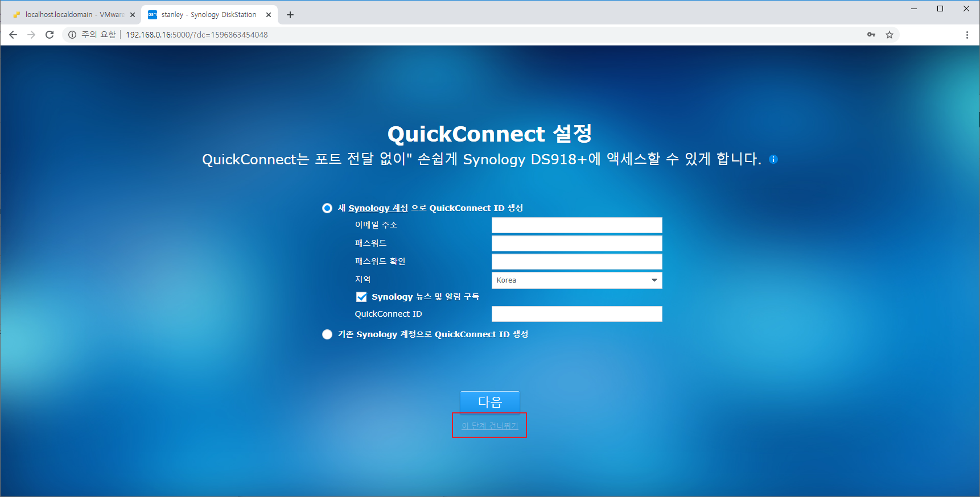Click the QuickConnect info icon
The image size is (980, 497).
point(773,159)
